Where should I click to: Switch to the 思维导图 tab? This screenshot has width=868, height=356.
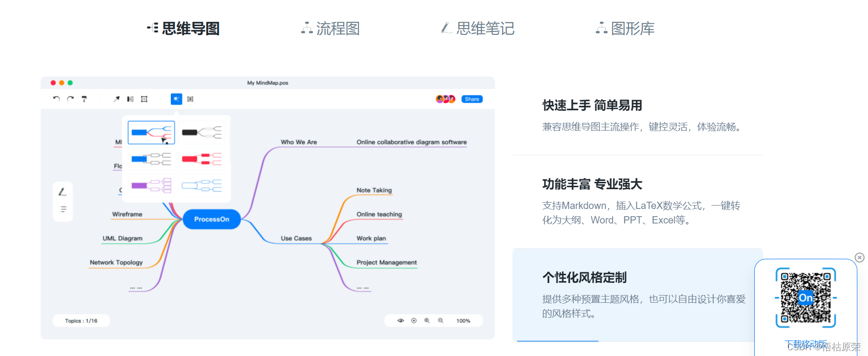click(183, 29)
